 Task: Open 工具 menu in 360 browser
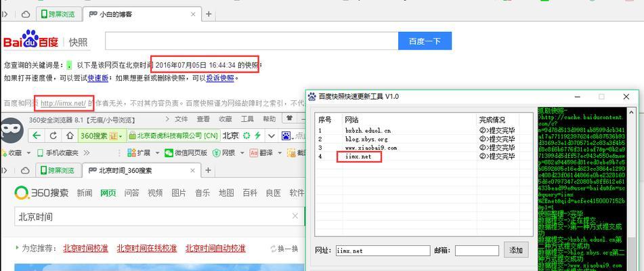(x=247, y=119)
